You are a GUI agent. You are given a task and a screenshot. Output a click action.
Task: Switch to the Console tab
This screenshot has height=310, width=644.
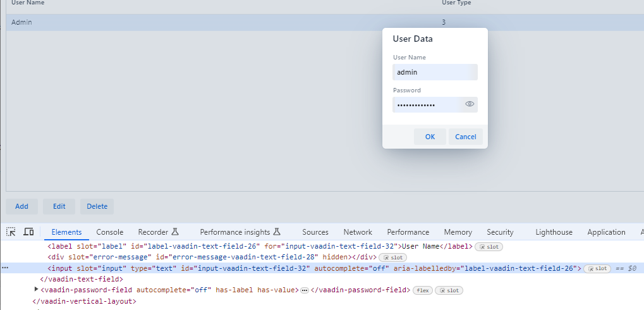[x=109, y=232]
